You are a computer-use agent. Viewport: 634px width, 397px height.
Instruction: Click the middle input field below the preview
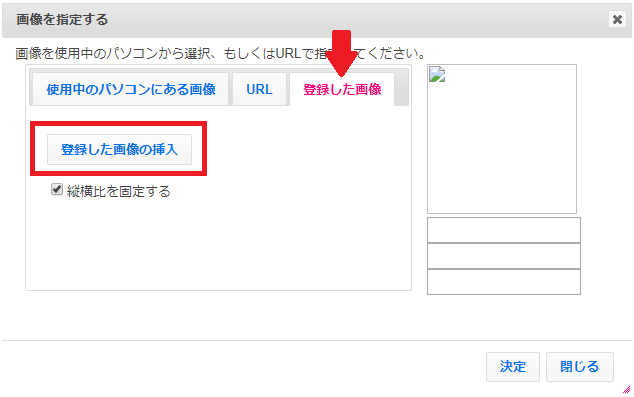pyautogui.click(x=504, y=256)
